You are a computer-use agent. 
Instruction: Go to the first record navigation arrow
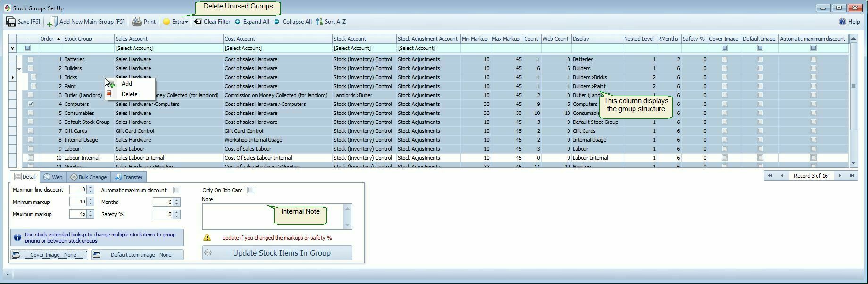770,176
